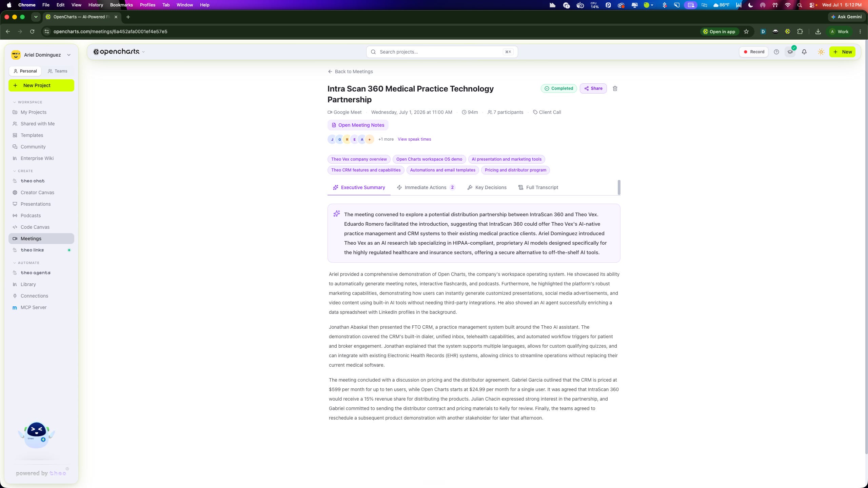The height and width of the screenshot is (488, 868).
Task: Expand the Ariel Dominguez account dropdown
Action: (x=41, y=55)
